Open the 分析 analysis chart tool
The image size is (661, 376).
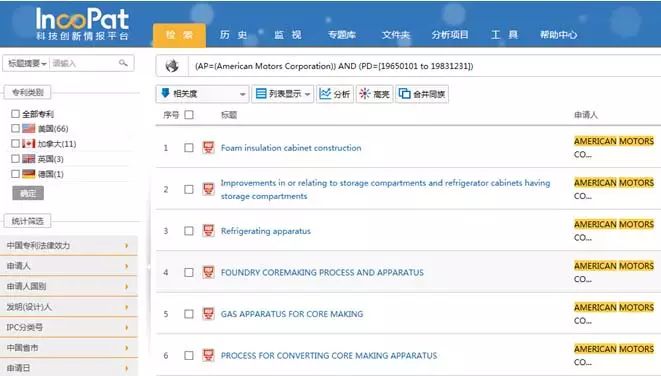[x=335, y=94]
